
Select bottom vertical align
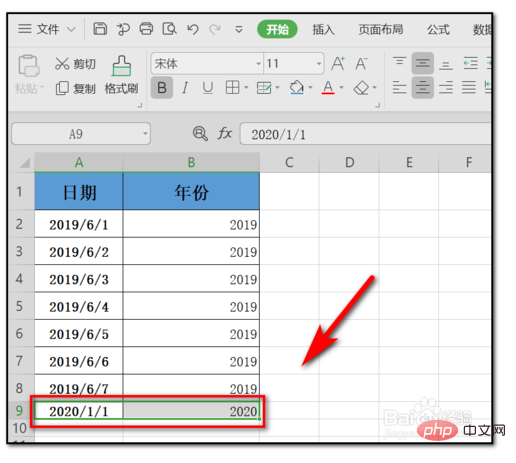pyautogui.click(x=445, y=64)
